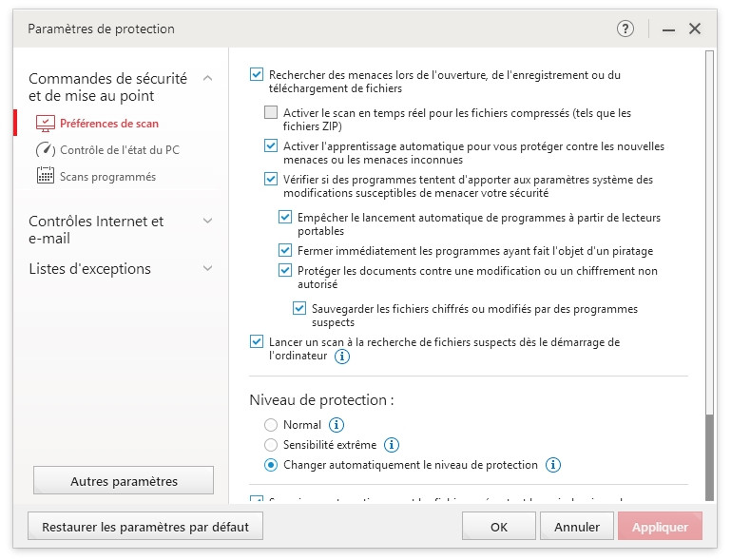Click the Scans programmés calendar icon

tap(46, 176)
